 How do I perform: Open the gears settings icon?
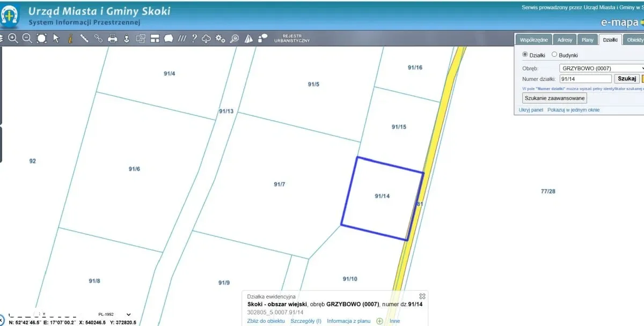click(x=220, y=38)
